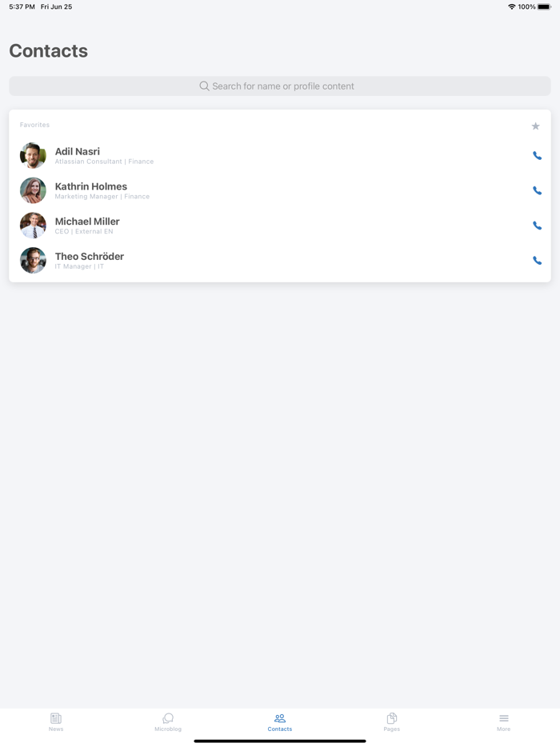Open the Theo Schröder contact entry
The image size is (560, 747).
coord(280,260)
